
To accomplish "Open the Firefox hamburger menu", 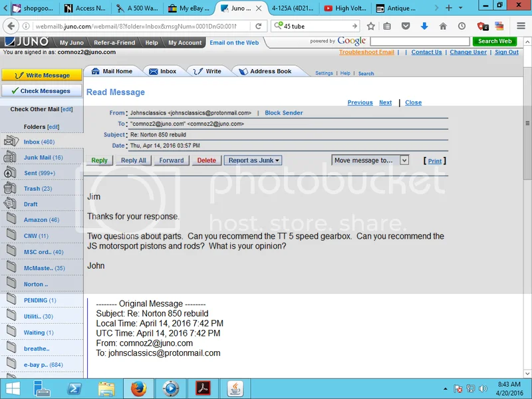I will point(521,26).
